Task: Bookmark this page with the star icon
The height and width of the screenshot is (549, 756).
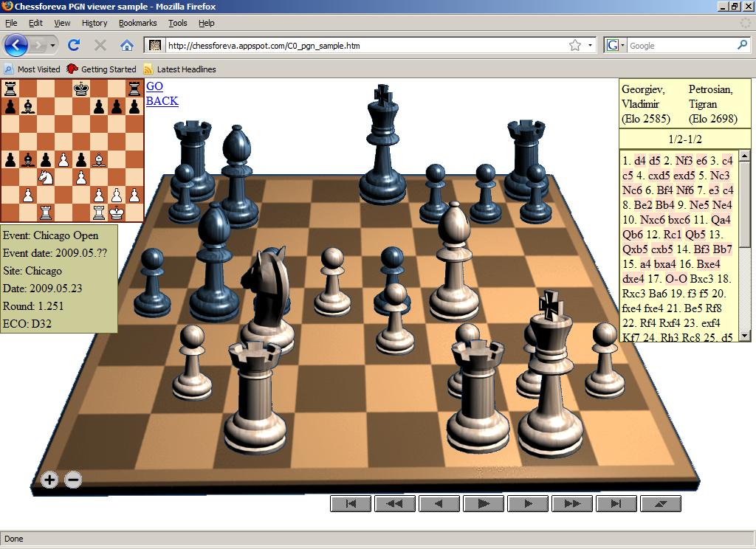Action: pyautogui.click(x=574, y=45)
